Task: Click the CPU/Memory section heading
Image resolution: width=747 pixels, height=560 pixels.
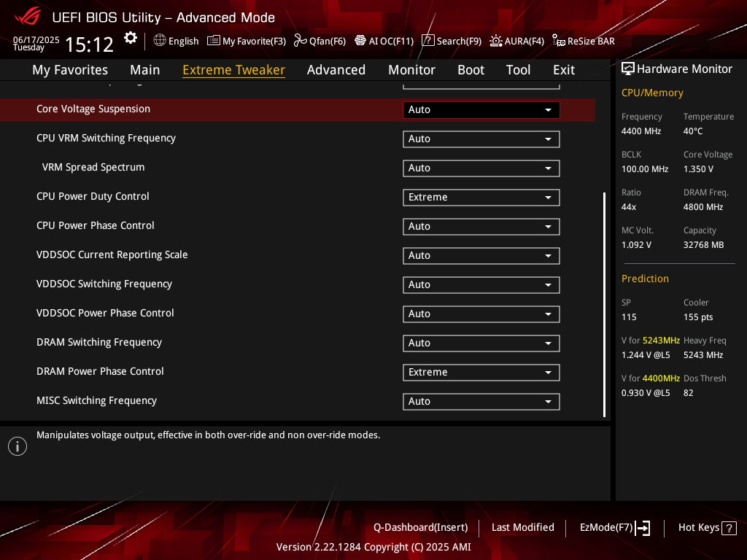Action: (652, 93)
